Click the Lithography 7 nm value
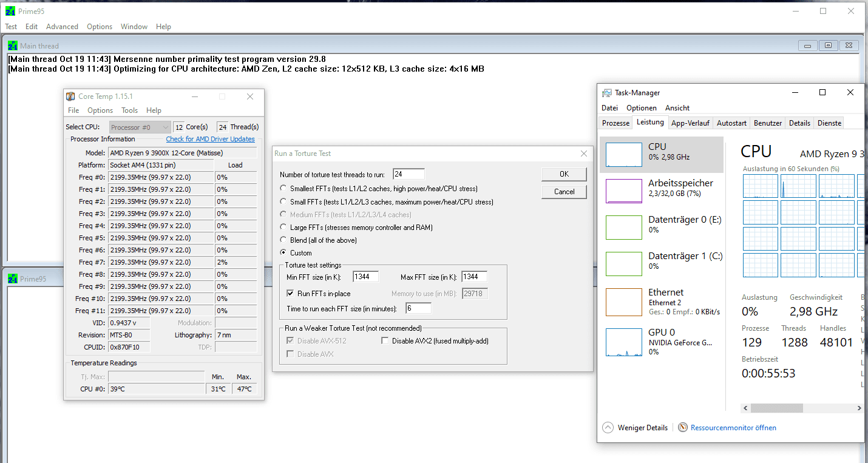The height and width of the screenshot is (463, 868). [236, 335]
